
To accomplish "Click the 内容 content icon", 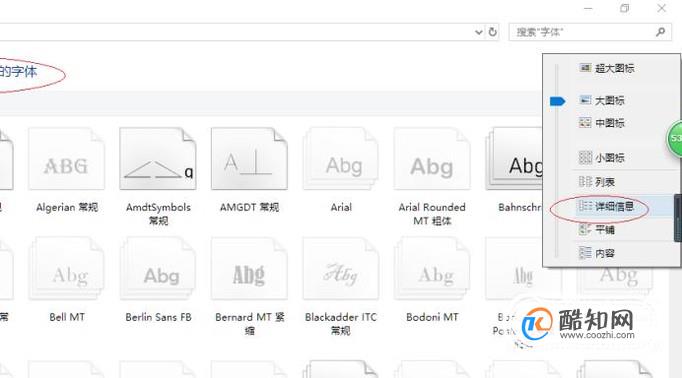I will pyautogui.click(x=585, y=252).
